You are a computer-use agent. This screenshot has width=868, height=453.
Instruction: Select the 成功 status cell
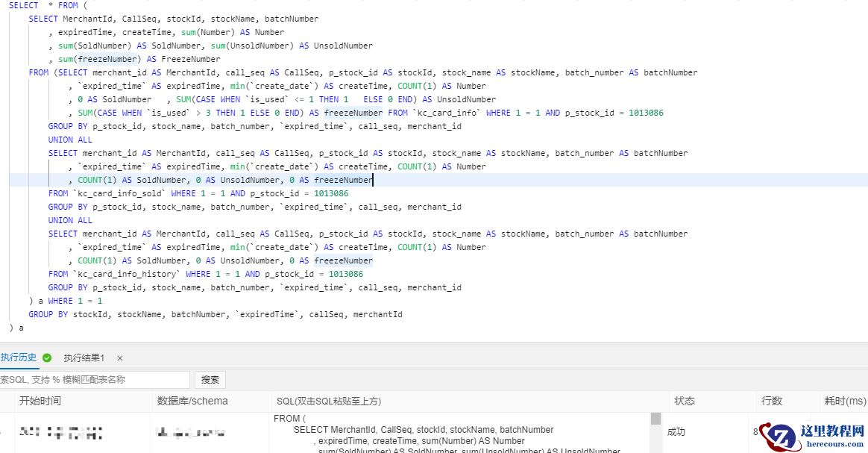(x=676, y=432)
